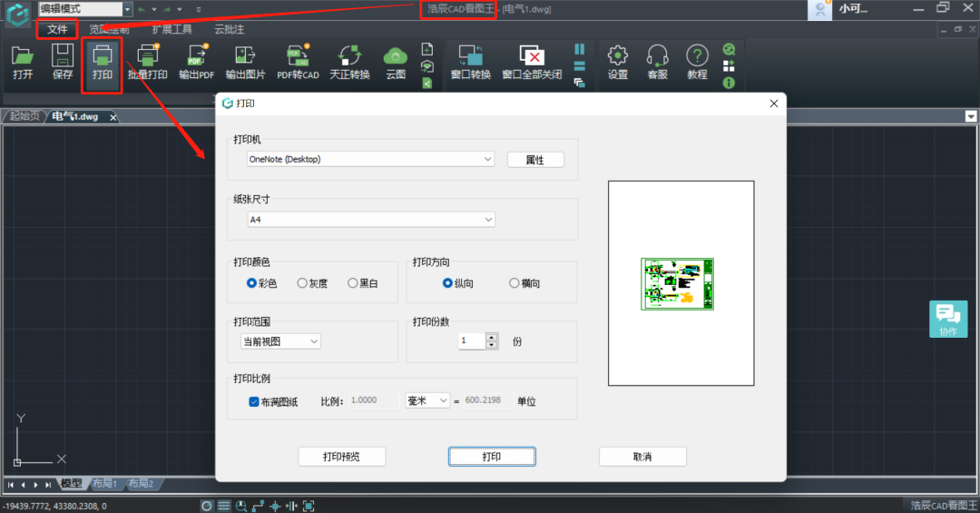This screenshot has height=513, width=980.
Task: Switch to the 模型 model tab
Action: [71, 484]
